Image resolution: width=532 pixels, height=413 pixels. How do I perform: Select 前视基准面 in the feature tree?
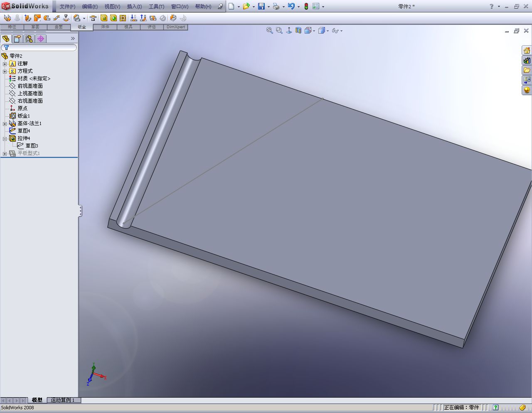point(30,86)
